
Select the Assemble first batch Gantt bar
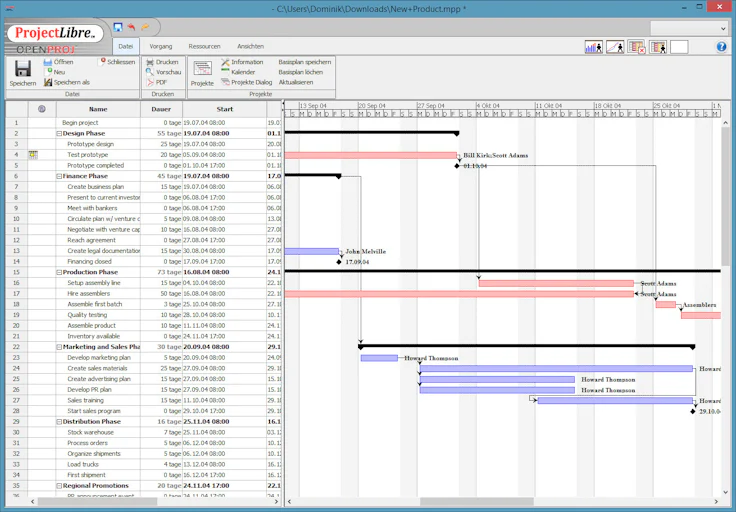click(666, 305)
